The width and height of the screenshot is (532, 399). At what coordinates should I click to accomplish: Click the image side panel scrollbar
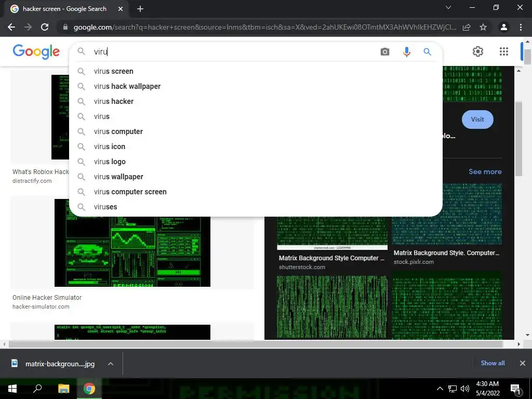[x=518, y=139]
